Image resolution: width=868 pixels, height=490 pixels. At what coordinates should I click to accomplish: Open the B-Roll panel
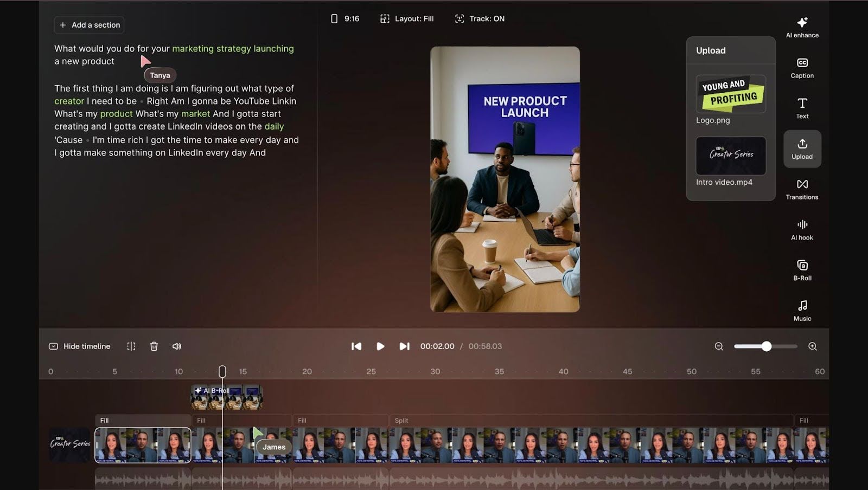(802, 270)
